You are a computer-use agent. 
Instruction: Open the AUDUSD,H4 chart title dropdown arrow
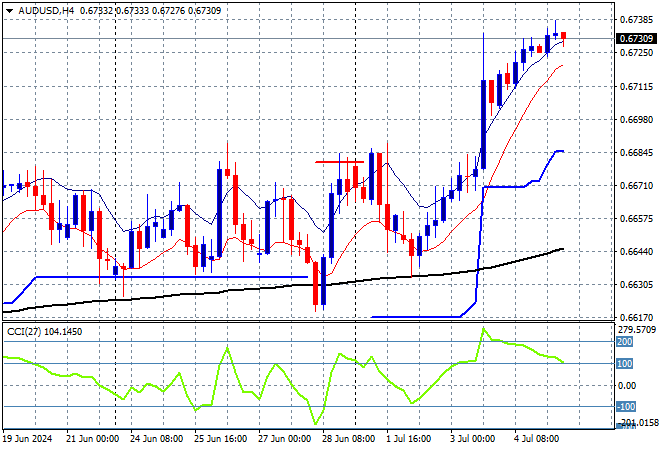pyautogui.click(x=10, y=11)
